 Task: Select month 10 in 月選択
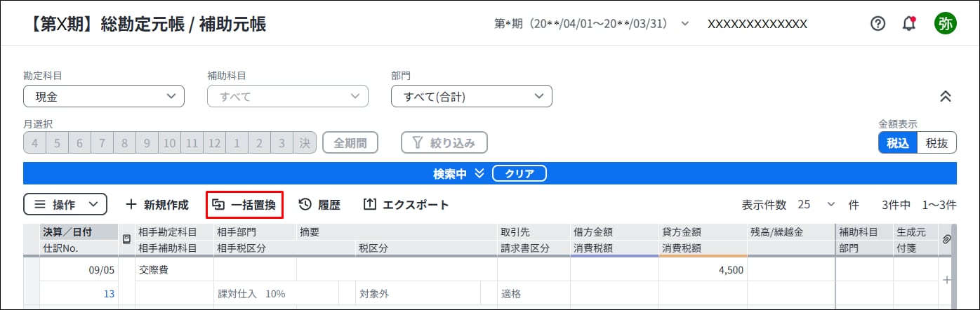(170, 143)
